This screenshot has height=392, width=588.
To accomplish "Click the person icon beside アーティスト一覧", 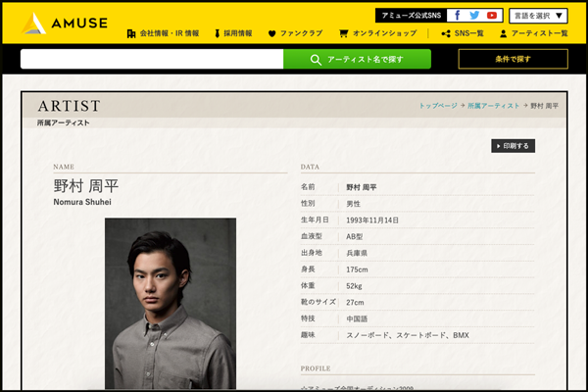I will pyautogui.click(x=503, y=33).
